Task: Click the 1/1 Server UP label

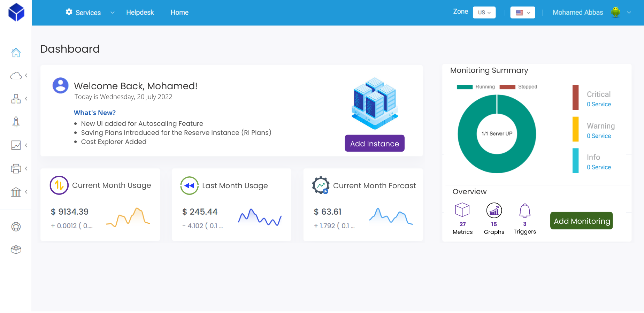Action: click(x=497, y=133)
